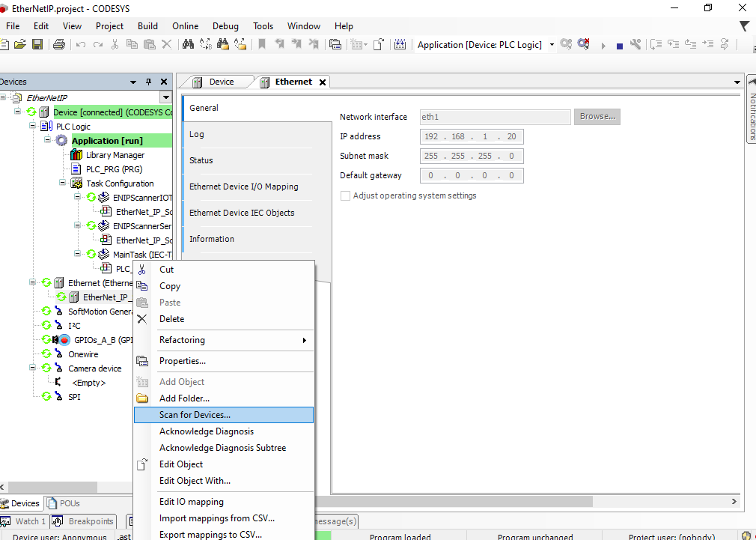Collapse the Task Configuration tree node
This screenshot has width=756, height=540.
coord(64,183)
